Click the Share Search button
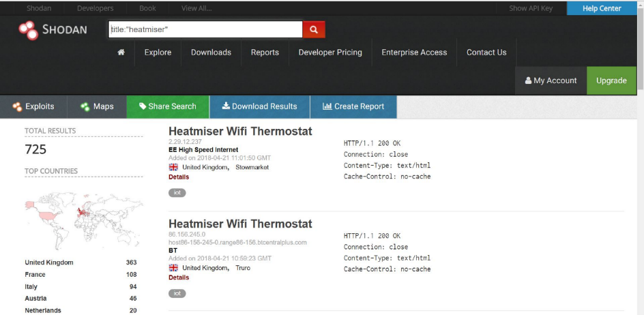Image resolution: width=644 pixels, height=315 pixels. pos(167,106)
